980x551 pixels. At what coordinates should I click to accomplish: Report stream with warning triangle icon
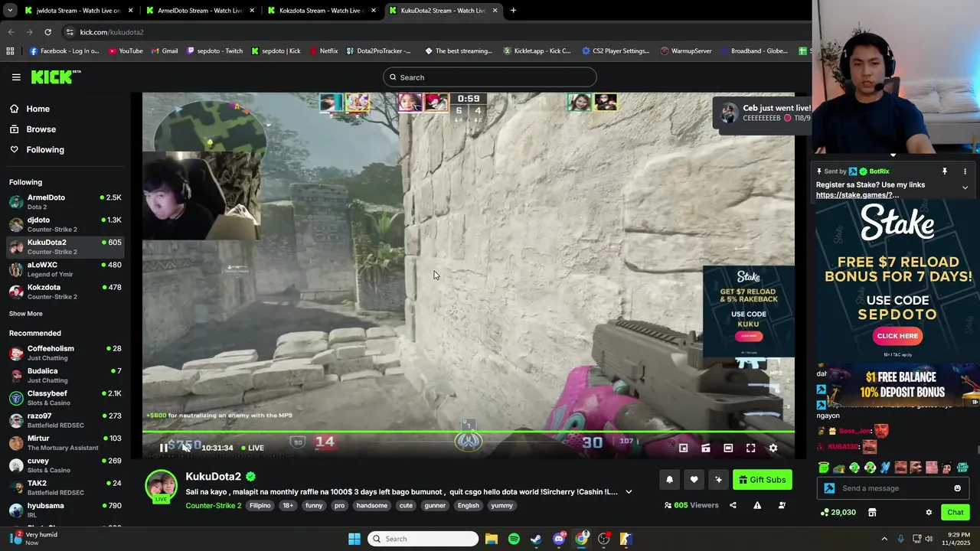click(x=757, y=505)
